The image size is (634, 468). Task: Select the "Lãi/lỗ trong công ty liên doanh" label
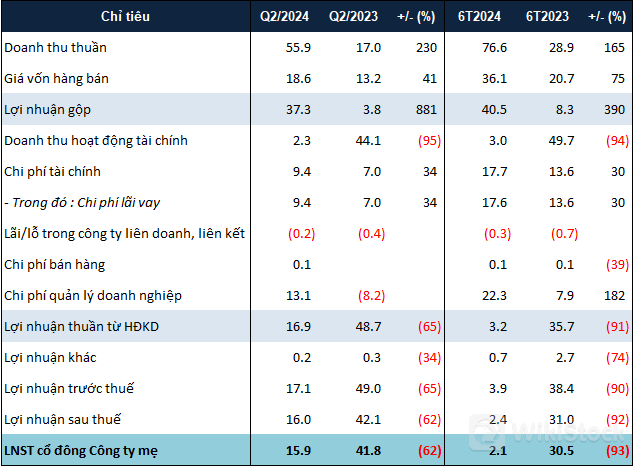coord(125,234)
